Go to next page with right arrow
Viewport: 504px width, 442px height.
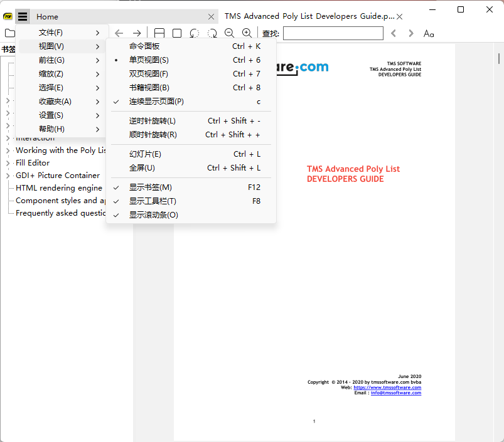pyautogui.click(x=137, y=33)
